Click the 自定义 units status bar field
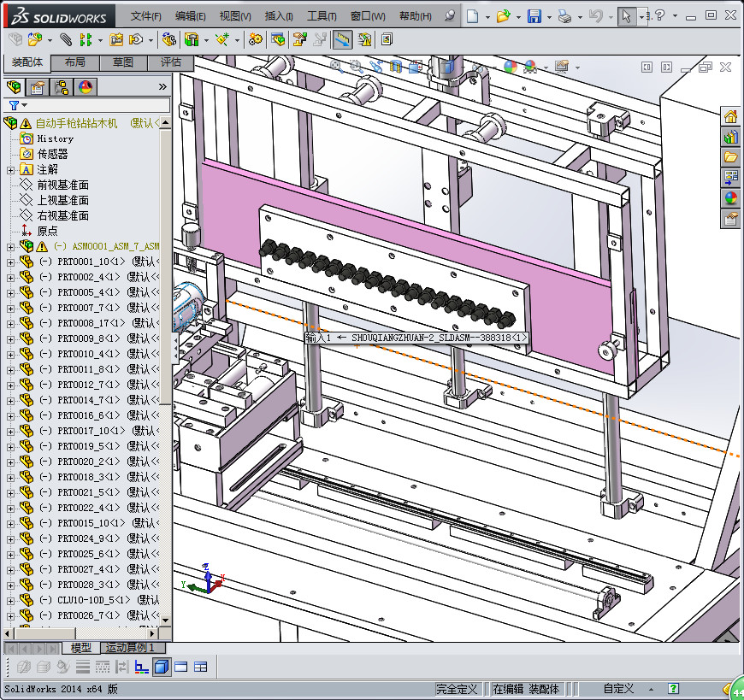 click(x=617, y=689)
